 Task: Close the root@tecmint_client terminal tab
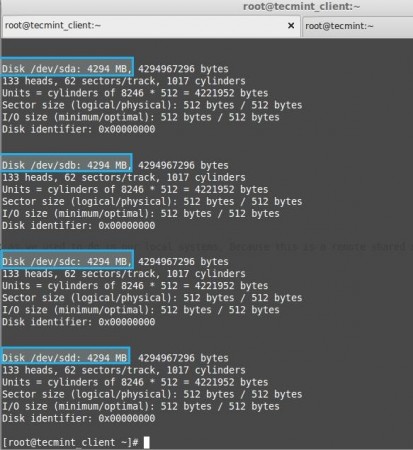click(291, 26)
